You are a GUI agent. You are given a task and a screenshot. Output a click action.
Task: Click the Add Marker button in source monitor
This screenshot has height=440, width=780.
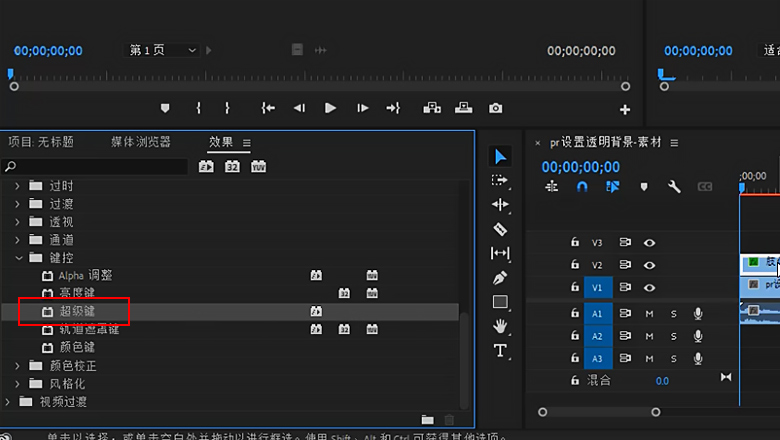pos(165,108)
